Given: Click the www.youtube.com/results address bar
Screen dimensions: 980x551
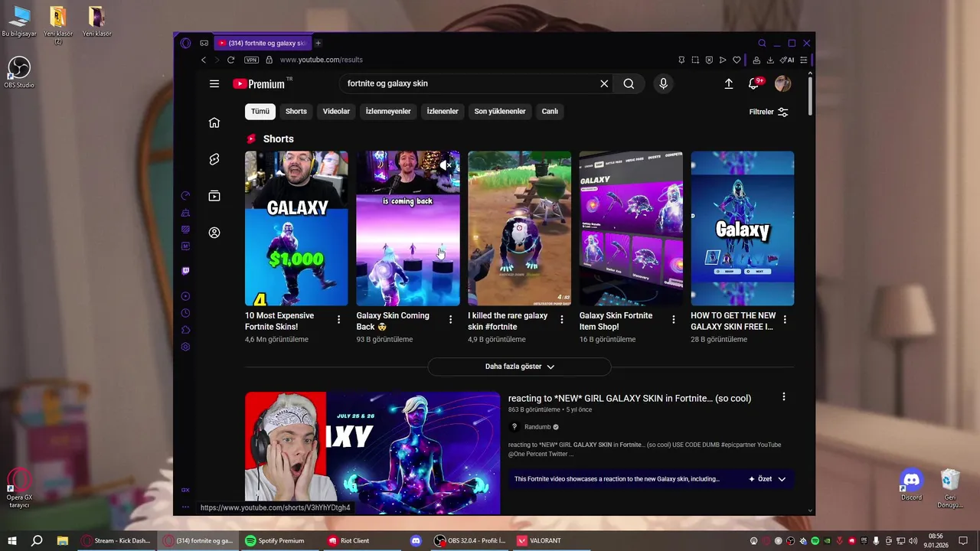Looking at the screenshot, I should (x=321, y=60).
